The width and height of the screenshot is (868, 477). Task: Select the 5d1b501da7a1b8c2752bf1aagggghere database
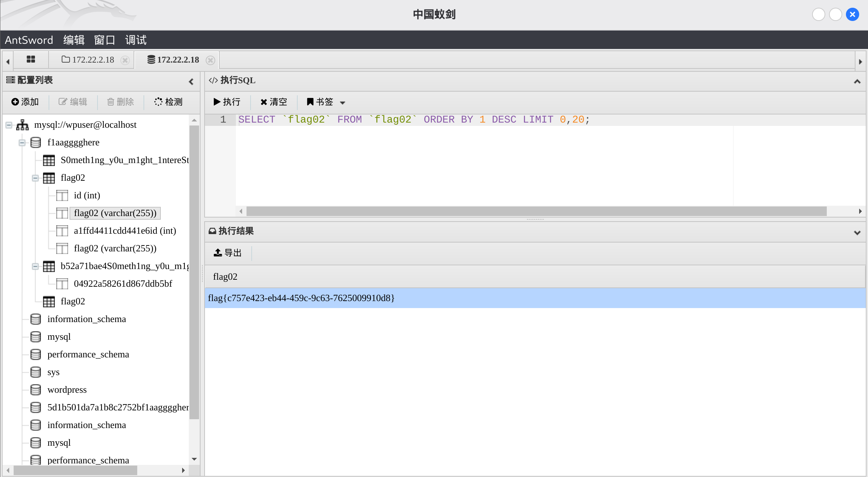coord(118,407)
